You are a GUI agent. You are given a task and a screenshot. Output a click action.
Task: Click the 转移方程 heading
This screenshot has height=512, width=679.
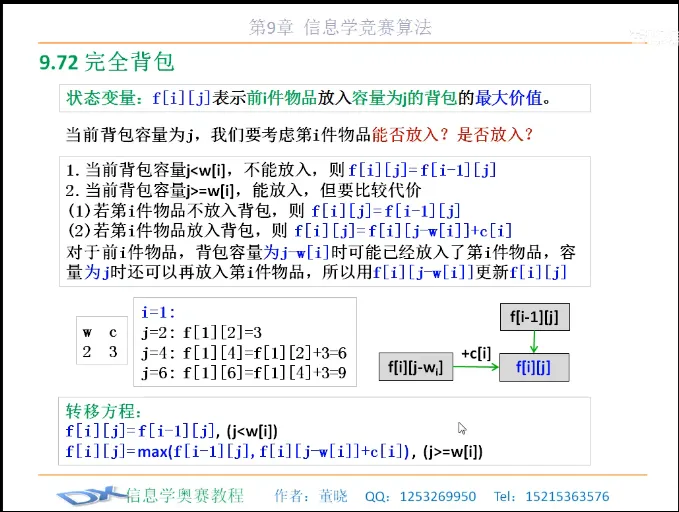click(x=105, y=411)
